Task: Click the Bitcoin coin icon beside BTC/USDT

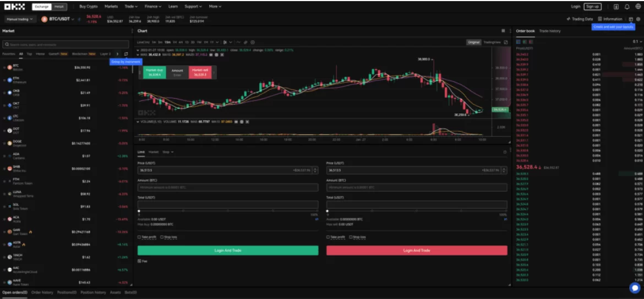Action: pyautogui.click(x=45, y=19)
